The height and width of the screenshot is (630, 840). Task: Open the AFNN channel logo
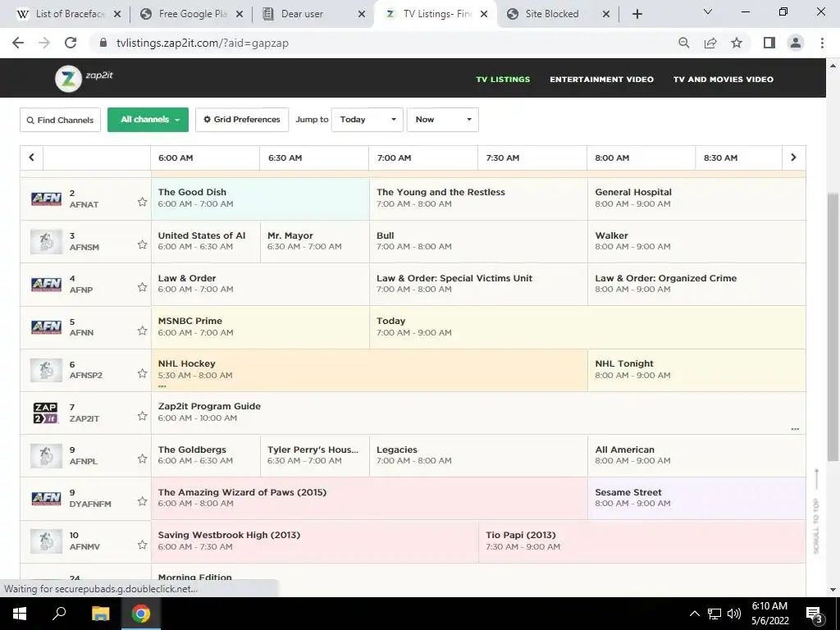coord(46,326)
